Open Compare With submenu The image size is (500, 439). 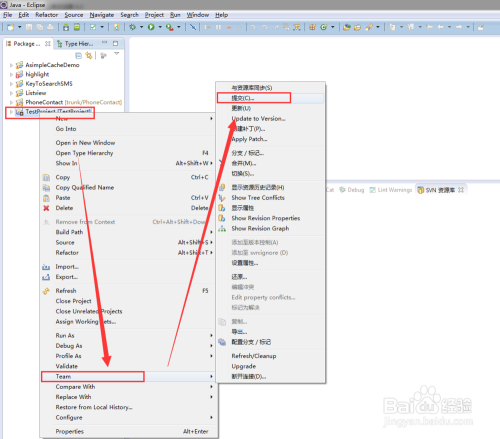[129, 387]
